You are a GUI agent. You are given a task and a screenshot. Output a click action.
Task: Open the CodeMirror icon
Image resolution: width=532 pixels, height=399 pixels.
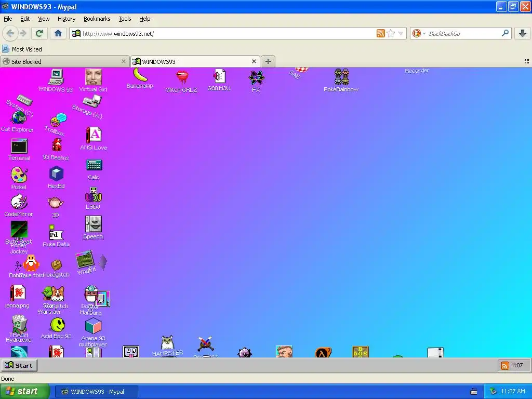click(x=19, y=202)
